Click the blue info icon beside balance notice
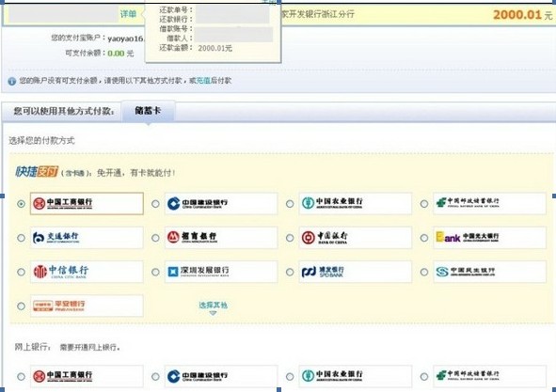 click(x=12, y=81)
